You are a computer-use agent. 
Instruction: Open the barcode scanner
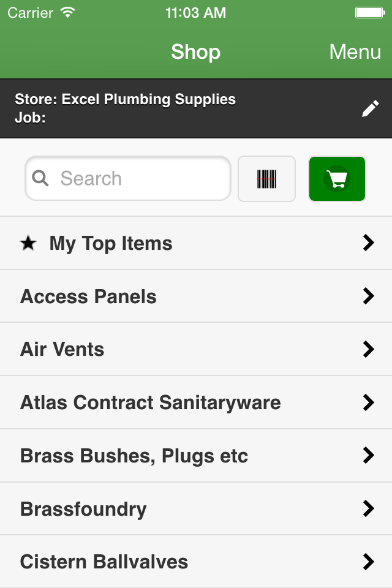[x=266, y=178]
